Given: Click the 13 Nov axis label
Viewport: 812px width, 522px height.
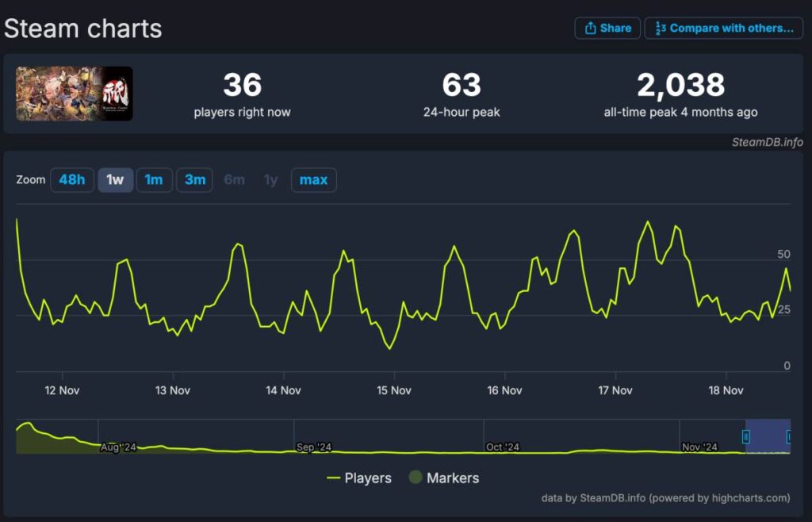Looking at the screenshot, I should [x=173, y=390].
